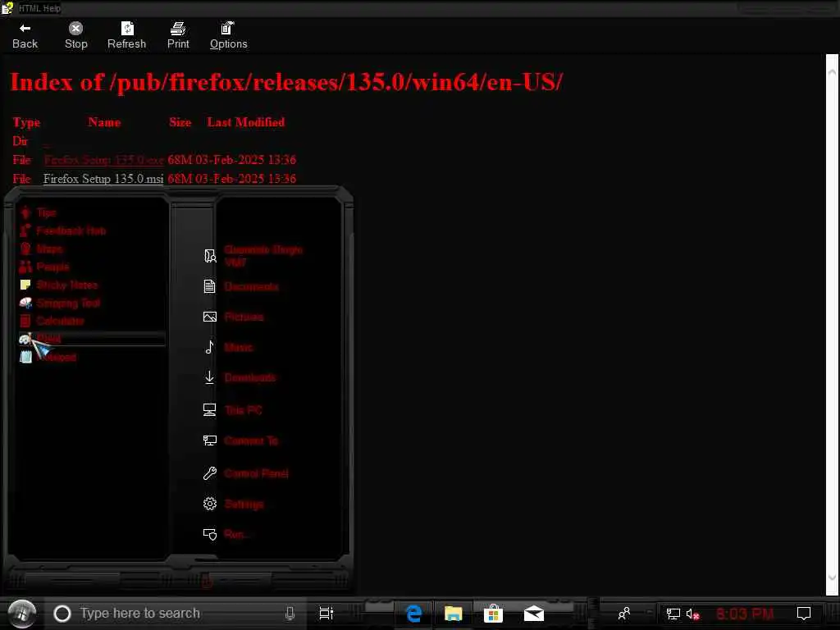Go back using the Back toolbar button
This screenshot has width=840, height=630.
[25, 36]
